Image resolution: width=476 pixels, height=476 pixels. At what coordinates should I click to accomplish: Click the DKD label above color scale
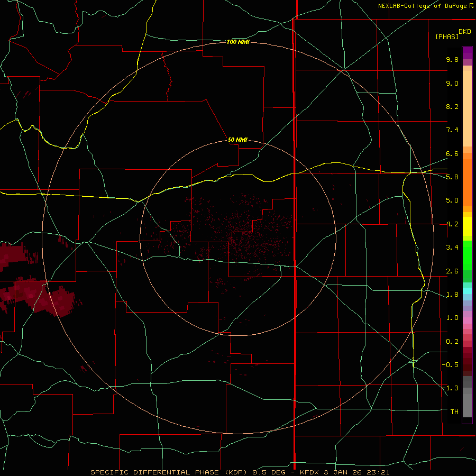coord(465,31)
